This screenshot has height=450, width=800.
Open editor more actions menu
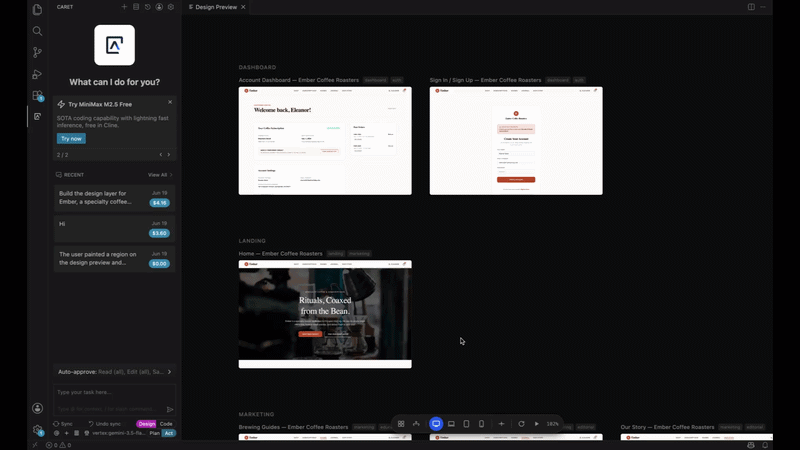763,7
